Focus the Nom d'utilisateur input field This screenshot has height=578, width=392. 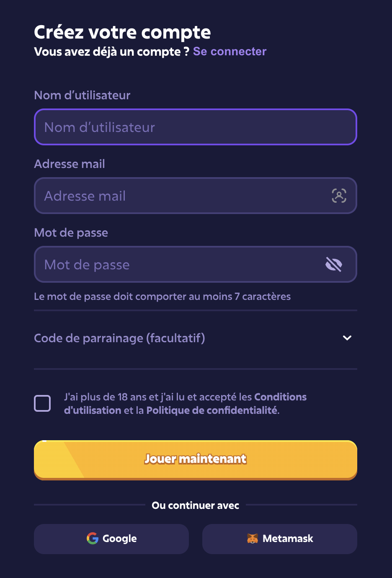[x=195, y=127]
